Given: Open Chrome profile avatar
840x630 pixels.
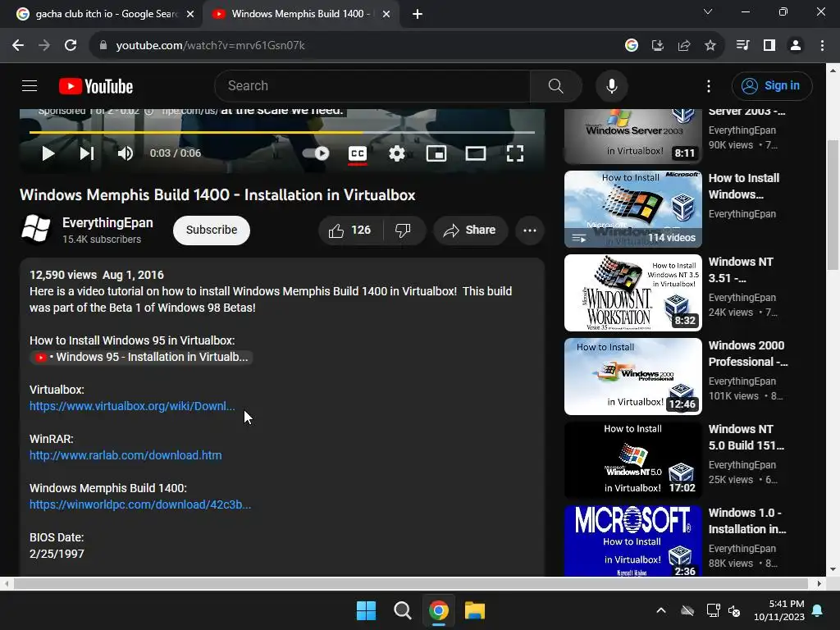Looking at the screenshot, I should [796, 46].
